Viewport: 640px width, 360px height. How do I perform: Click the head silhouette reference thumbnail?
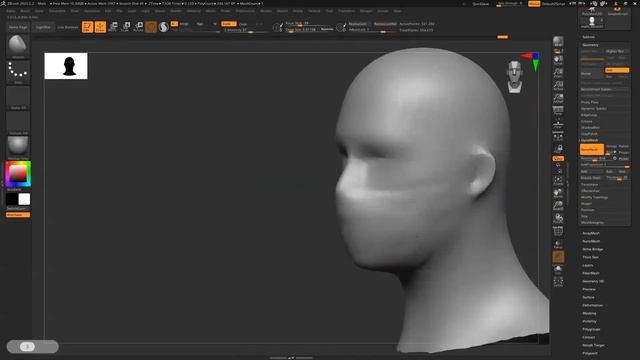click(x=66, y=66)
